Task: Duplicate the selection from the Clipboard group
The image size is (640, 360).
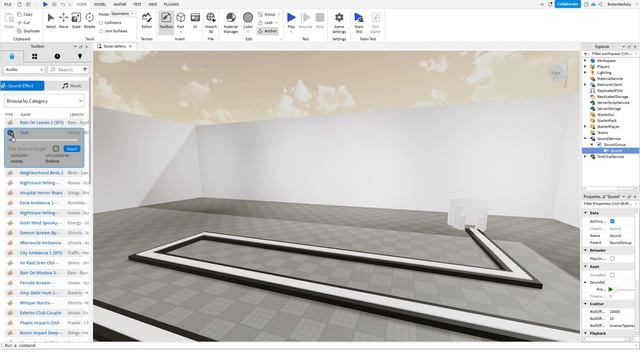Action: coord(29,31)
